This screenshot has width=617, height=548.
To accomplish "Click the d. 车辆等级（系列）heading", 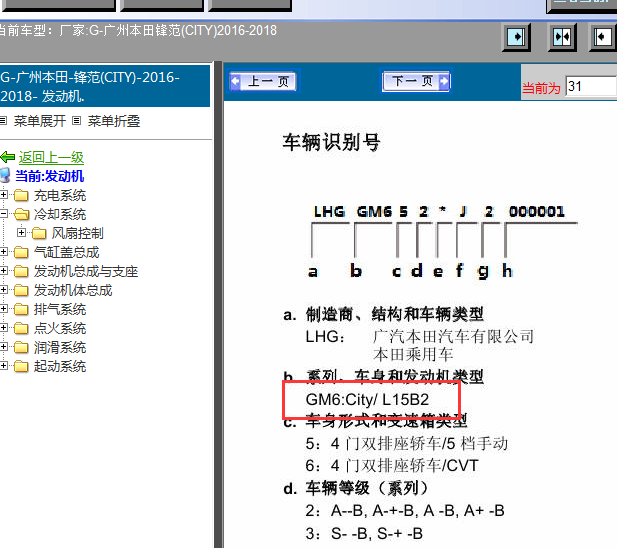I will 355,489.
